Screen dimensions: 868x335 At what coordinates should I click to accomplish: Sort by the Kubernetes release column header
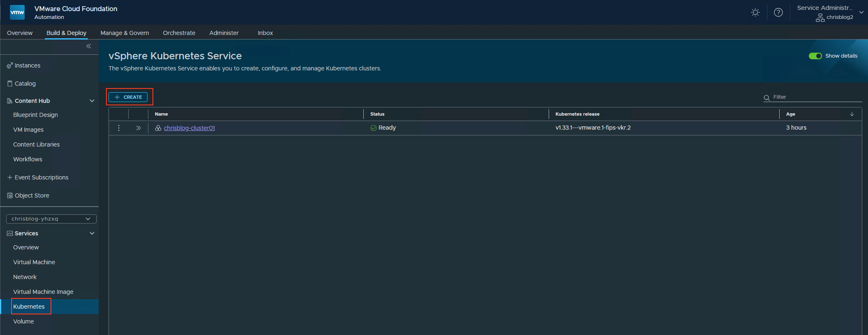[577, 114]
